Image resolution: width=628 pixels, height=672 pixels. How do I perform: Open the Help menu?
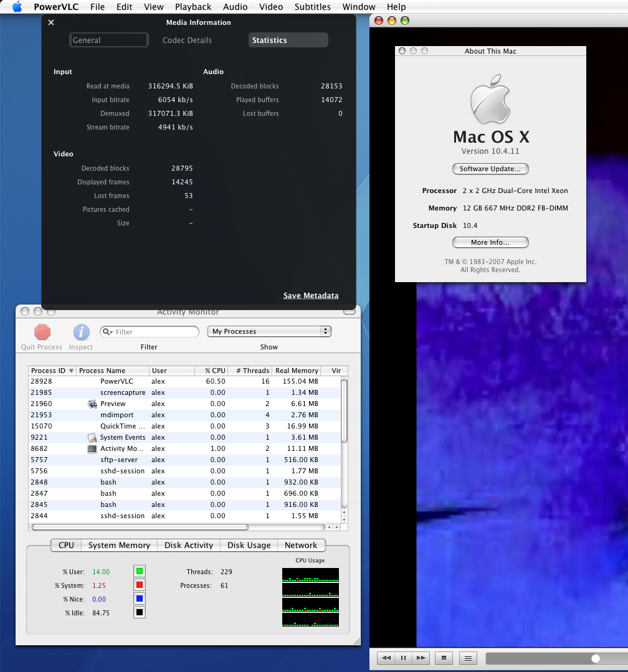click(x=396, y=7)
